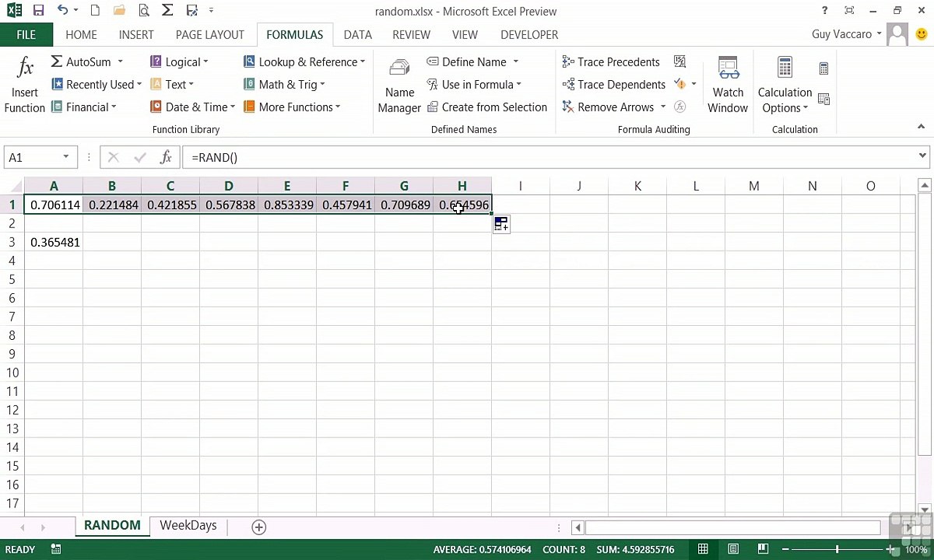Click the Auto Fill Options icon near H1
The image size is (934, 560).
pyautogui.click(x=501, y=225)
